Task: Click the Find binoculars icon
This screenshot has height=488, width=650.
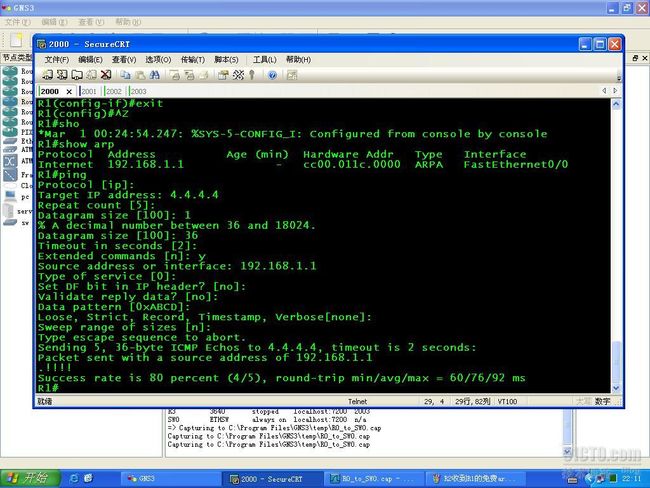Action: coord(155,75)
